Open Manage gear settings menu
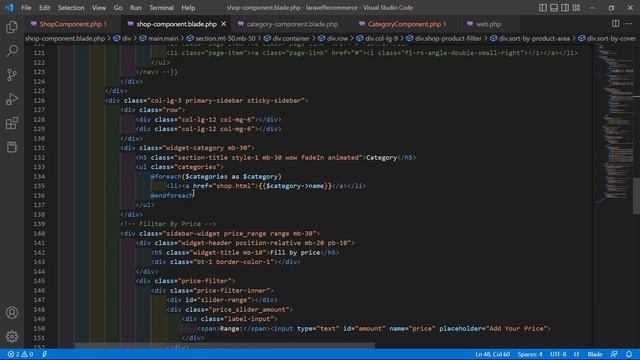This screenshot has height=360, width=640. click(x=12, y=336)
